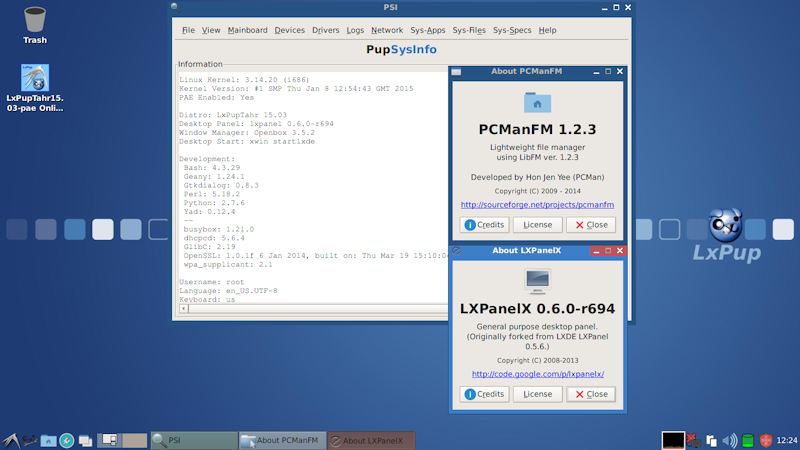Screen dimensions: 800x450
Task: Click the red firewall shield tray icon
Action: [766, 440]
